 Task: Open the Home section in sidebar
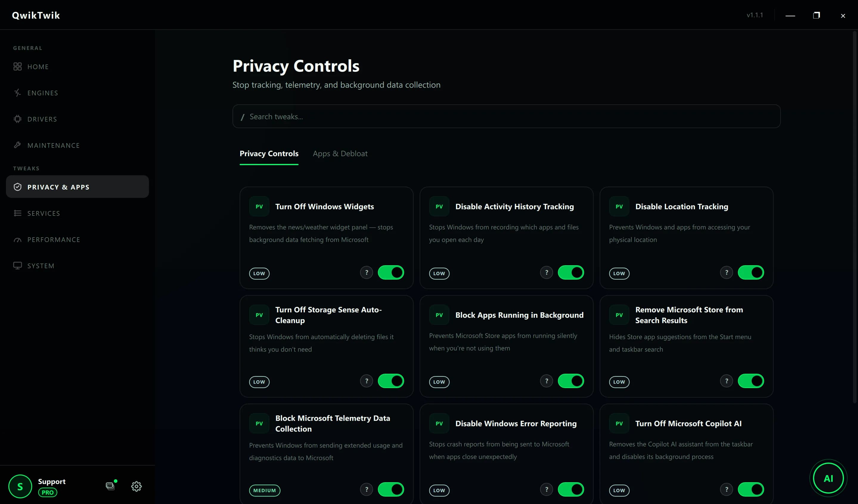tap(77, 67)
